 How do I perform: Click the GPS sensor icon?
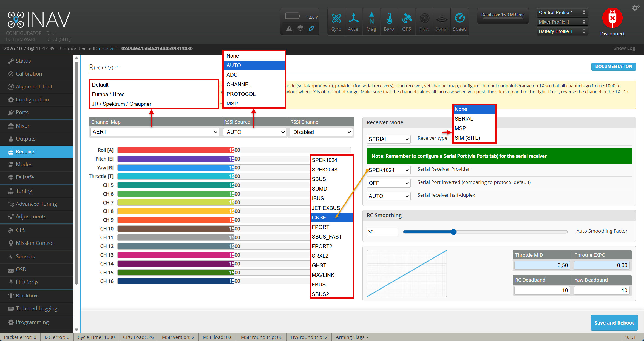click(x=407, y=18)
